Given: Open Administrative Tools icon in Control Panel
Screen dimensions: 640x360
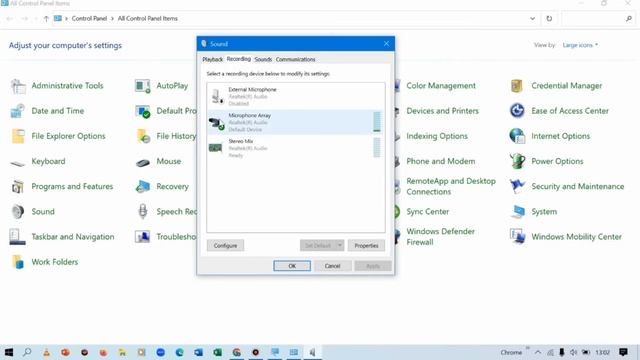Looking at the screenshot, I should click(x=18, y=86).
